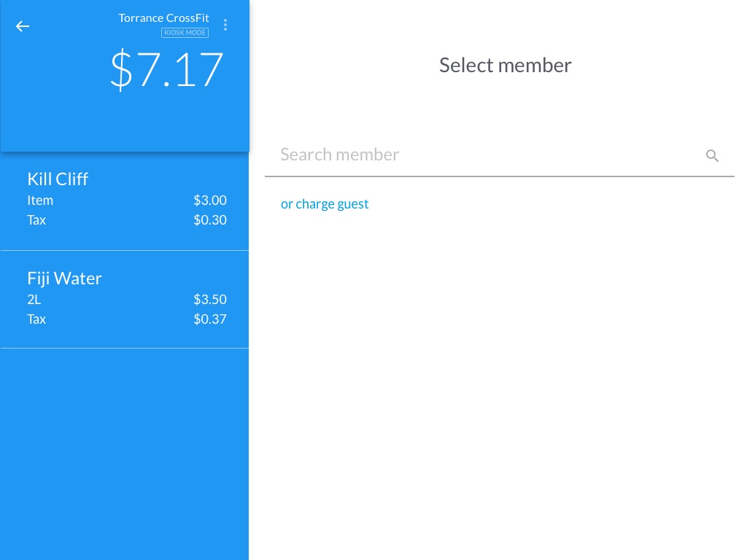This screenshot has width=747, height=560.
Task: Click the Tax label under Kill Cliff
Action: coord(36,220)
